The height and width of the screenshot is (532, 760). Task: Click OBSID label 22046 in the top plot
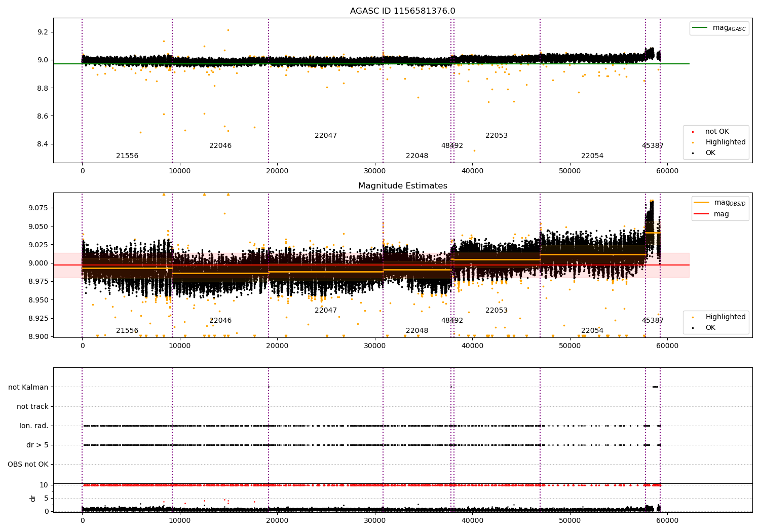coord(220,146)
